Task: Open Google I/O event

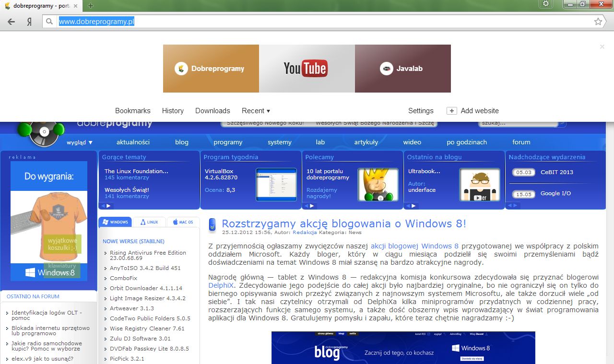Action: [556, 193]
